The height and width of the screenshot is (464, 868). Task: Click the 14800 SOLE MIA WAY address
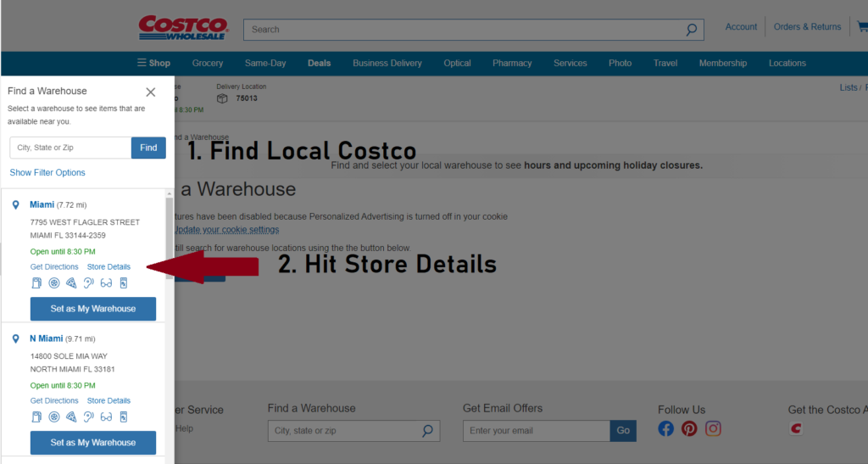[x=69, y=356]
